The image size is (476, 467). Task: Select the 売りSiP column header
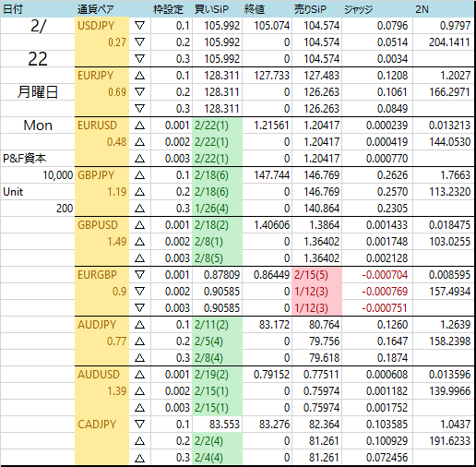pyautogui.click(x=316, y=9)
